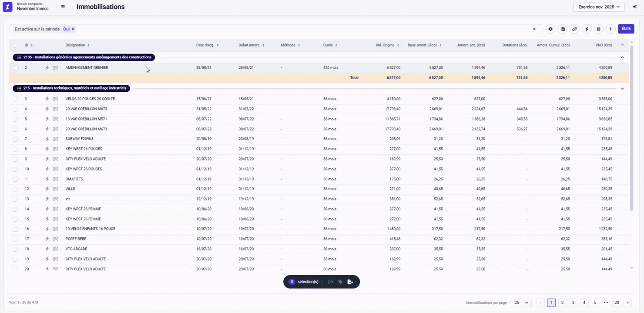Image resolution: width=644 pixels, height=313 pixels.
Task: Open the hamburger menu beside Novembre Immos
Action: (63, 7)
